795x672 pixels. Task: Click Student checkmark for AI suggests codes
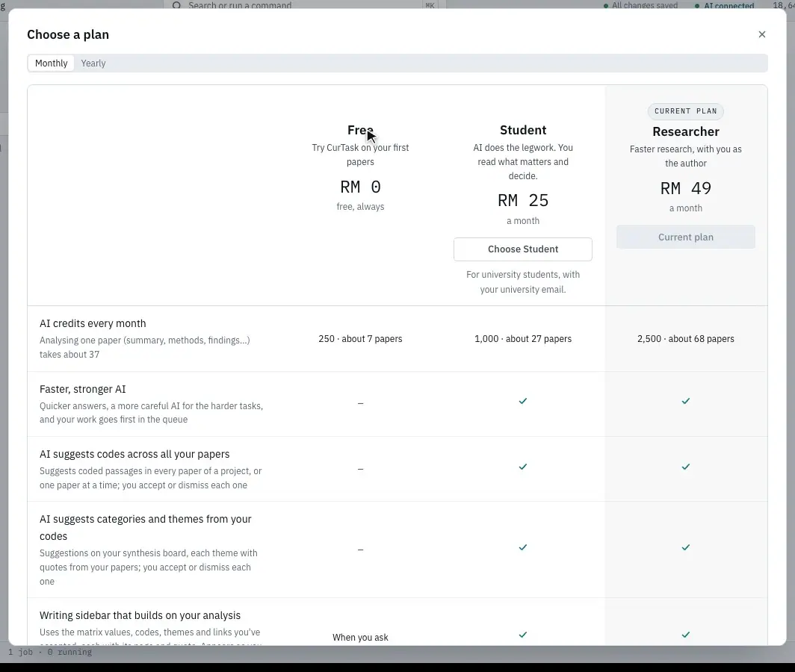tap(523, 467)
